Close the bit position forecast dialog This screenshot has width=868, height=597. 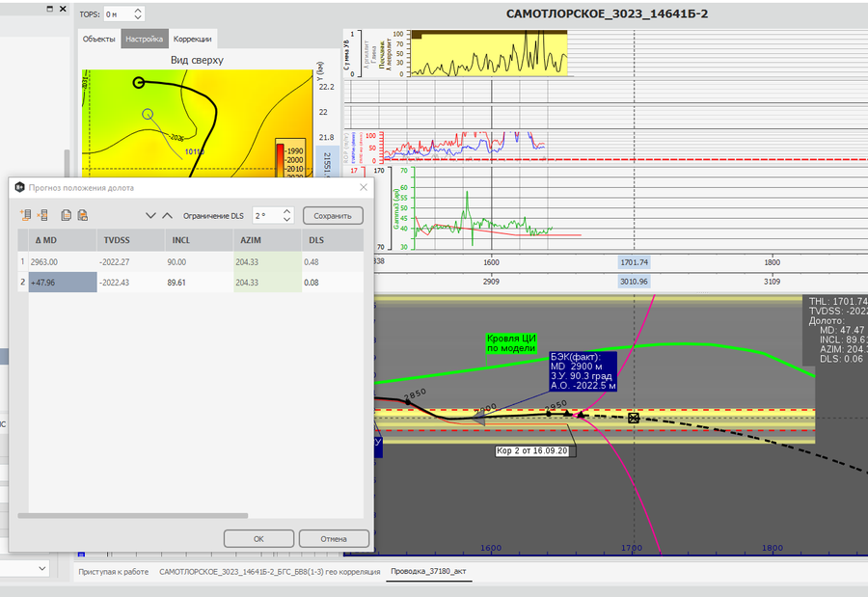(x=363, y=187)
